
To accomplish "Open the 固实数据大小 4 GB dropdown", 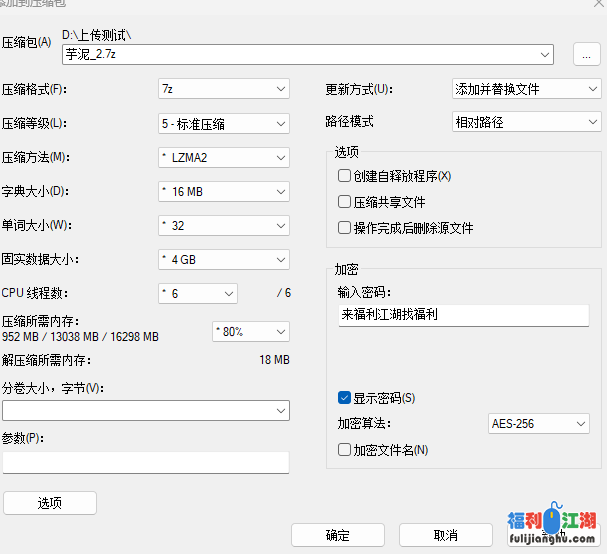I will [x=280, y=260].
